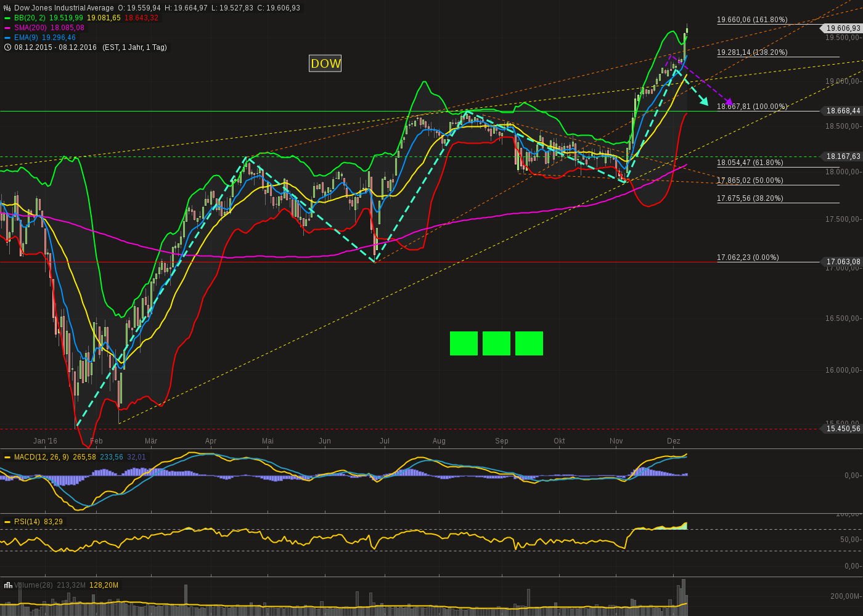Image resolution: width=863 pixels, height=616 pixels.
Task: Select the Dow Jones Industrial Average title
Action: click(x=64, y=8)
